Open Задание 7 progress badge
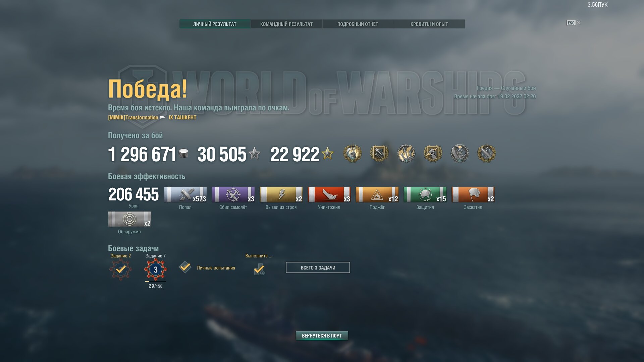The width and height of the screenshot is (644, 362). click(155, 269)
